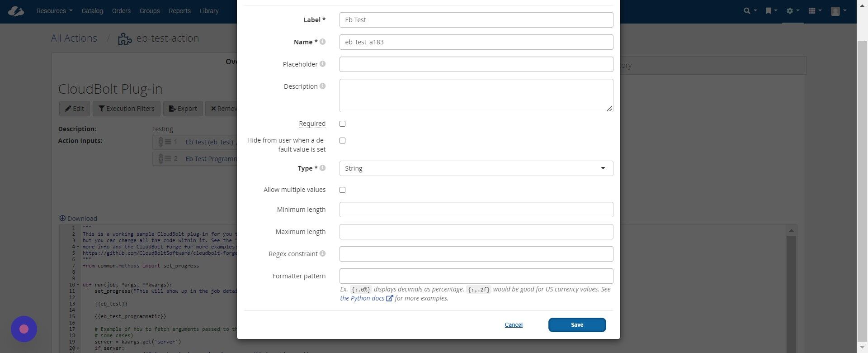Collapse code fold arrow at line 4
This screenshot has width=868, height=353.
point(78,247)
